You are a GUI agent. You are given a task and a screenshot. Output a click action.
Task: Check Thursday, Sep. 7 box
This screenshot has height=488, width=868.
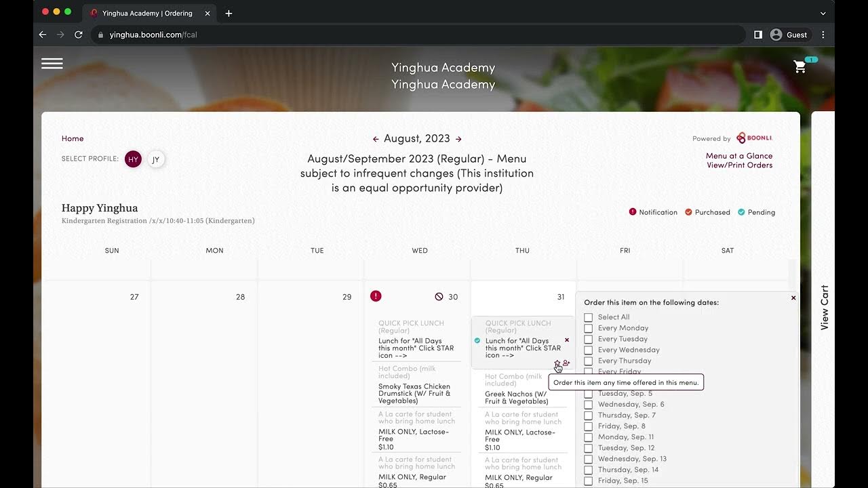[x=588, y=415]
